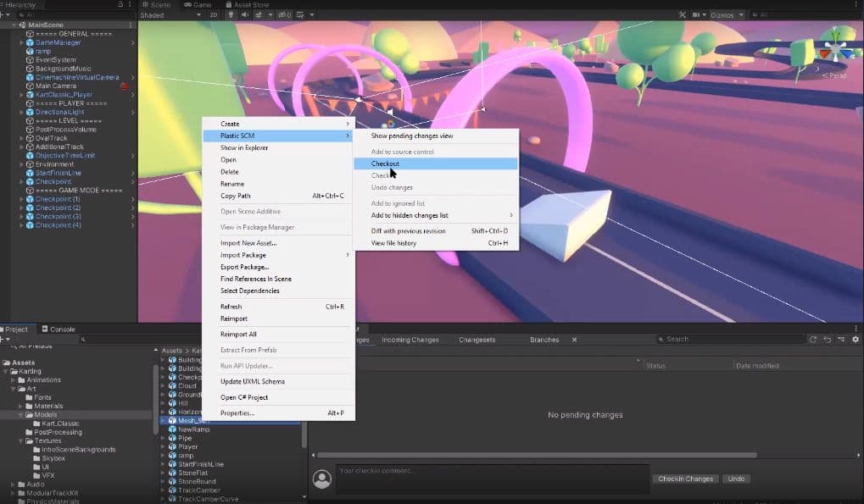Toggle 2D view mode in Scene toolbar
This screenshot has width=864, height=504.
click(x=213, y=14)
